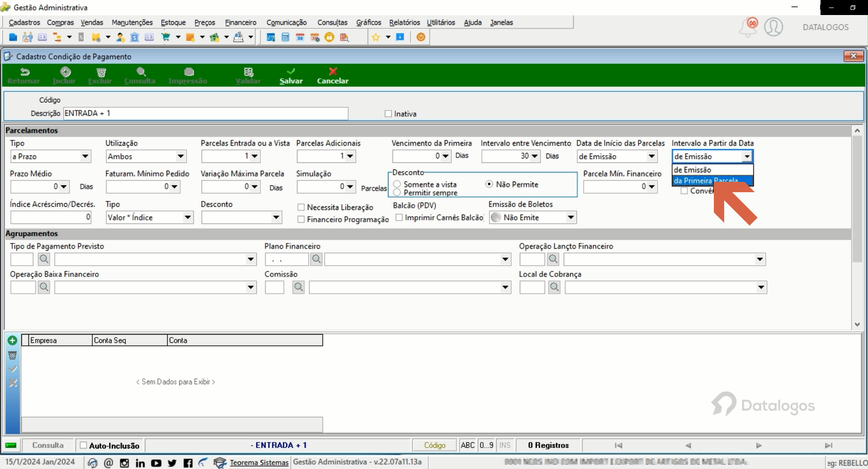Open the Cadastros menu
This screenshot has width=868, height=469.
(24, 23)
